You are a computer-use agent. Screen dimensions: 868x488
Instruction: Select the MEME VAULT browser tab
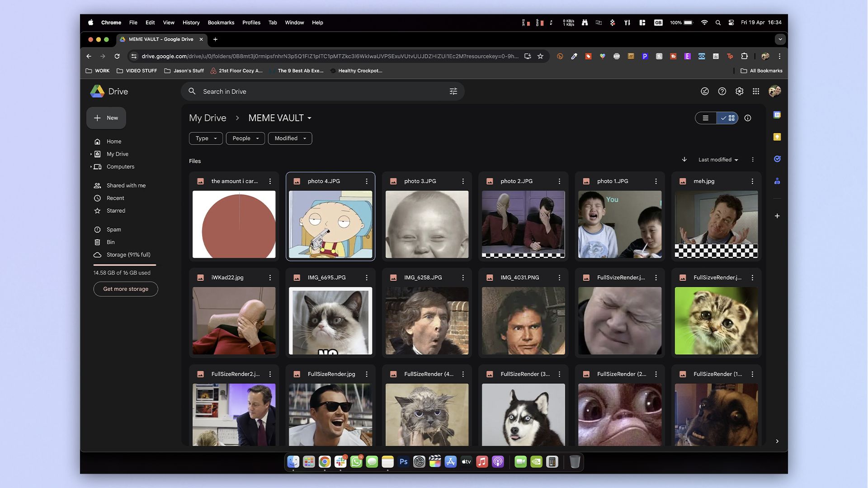[x=160, y=39]
